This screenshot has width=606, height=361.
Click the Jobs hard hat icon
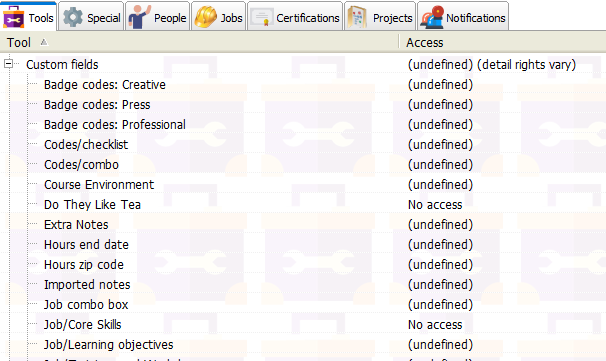206,17
